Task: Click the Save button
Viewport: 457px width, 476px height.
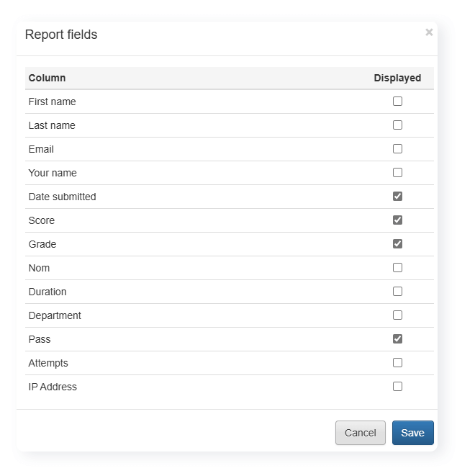Action: pos(412,433)
